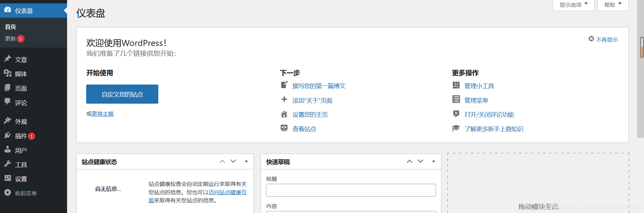The image size is (644, 213).
Task: Click the settings sliders icon beside 设置
Action: [7, 178]
